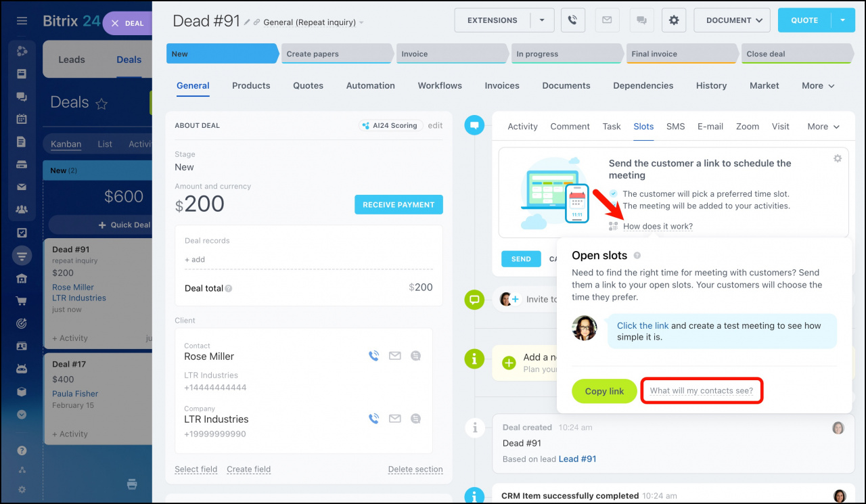Click AI24 Scoring badge
Image resolution: width=866 pixels, height=504 pixels.
391,125
